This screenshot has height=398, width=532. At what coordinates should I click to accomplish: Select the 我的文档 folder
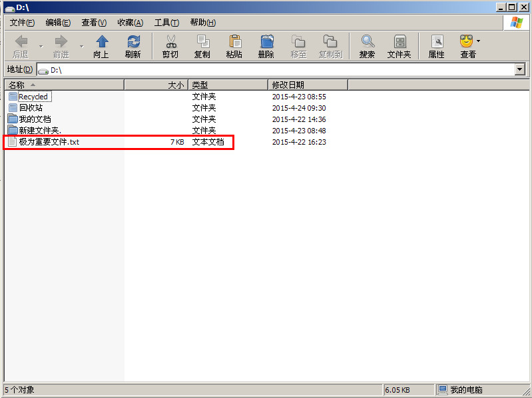click(34, 119)
